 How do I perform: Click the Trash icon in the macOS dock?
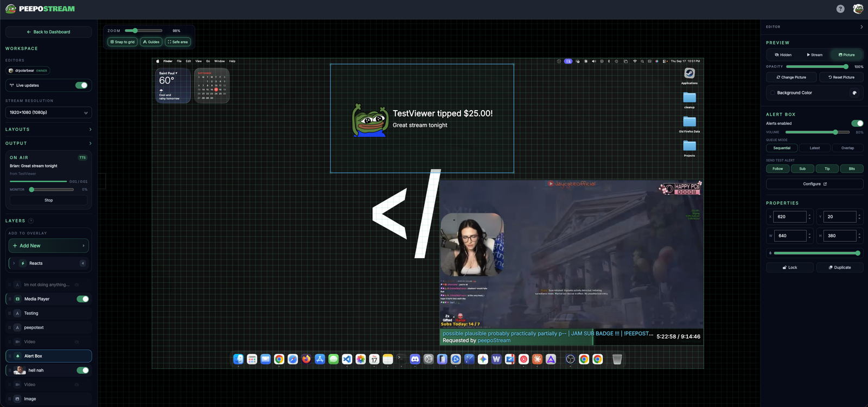(x=617, y=359)
